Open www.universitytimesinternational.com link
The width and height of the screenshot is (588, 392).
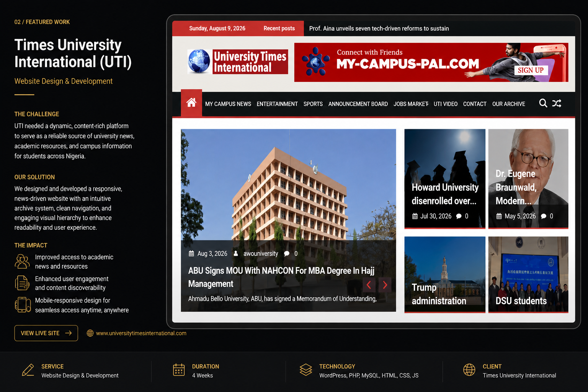pyautogui.click(x=141, y=333)
